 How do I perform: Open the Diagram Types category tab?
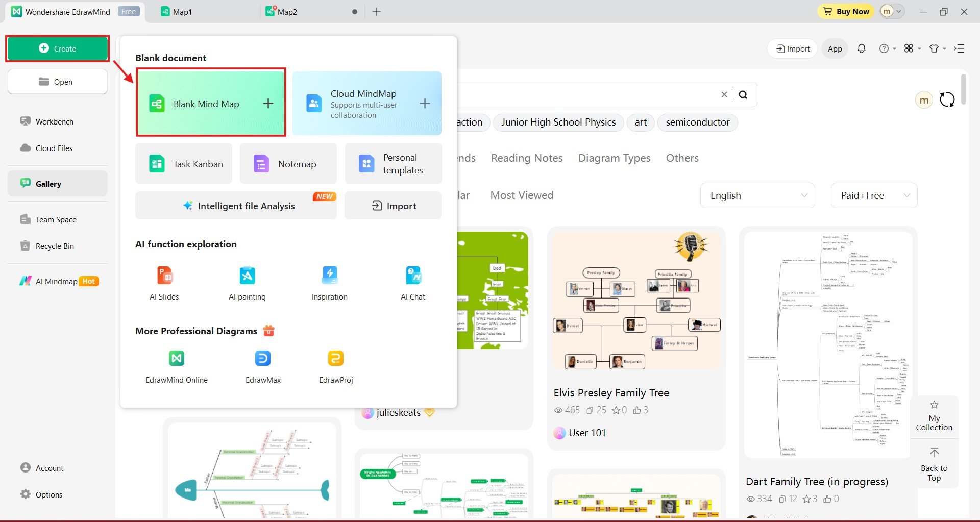(614, 158)
